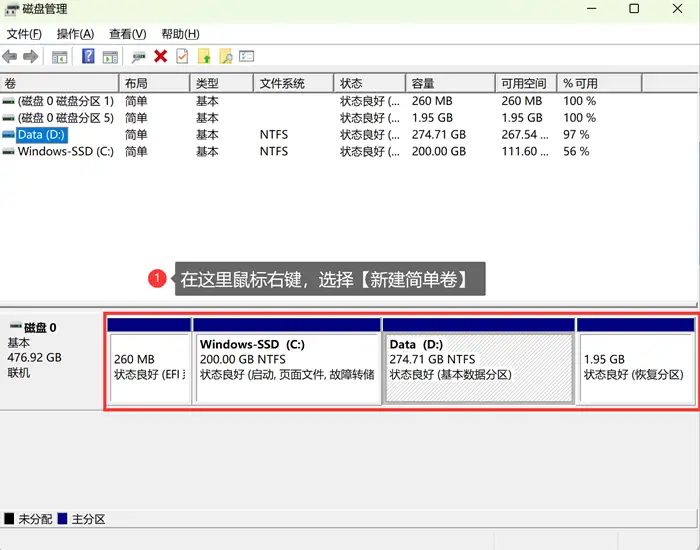This screenshot has width=700, height=550.
Task: Open the 查看(V) menu
Action: coord(128,34)
